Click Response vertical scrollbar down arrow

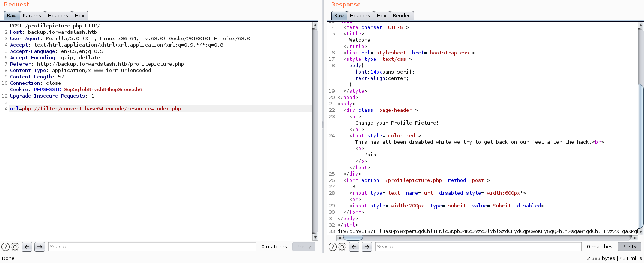tap(641, 232)
